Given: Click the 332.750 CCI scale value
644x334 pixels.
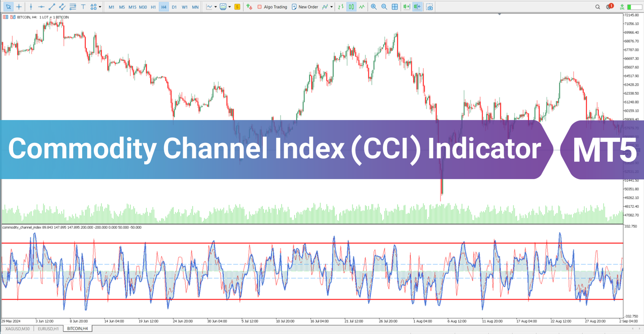Looking at the screenshot, I should point(631,226).
